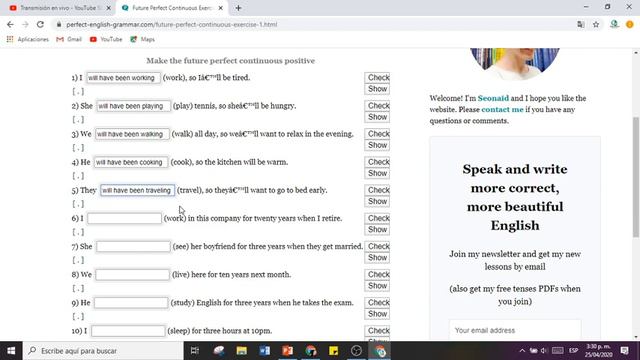Click the answer field for question 3 (walk)
Image resolution: width=640 pixels, height=360 pixels.
click(x=132, y=134)
